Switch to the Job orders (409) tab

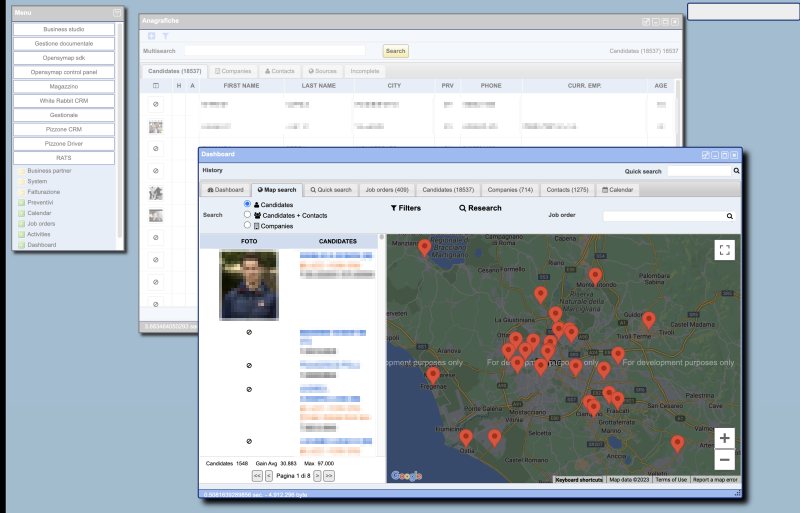tap(387, 190)
